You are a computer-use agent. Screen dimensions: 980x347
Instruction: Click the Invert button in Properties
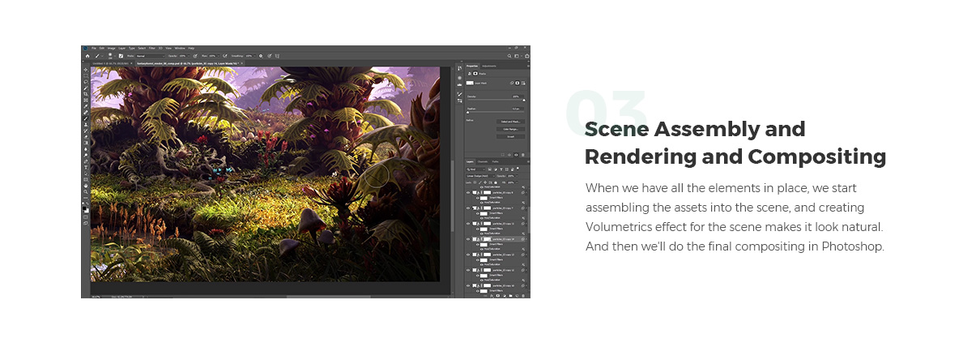pyautogui.click(x=510, y=135)
